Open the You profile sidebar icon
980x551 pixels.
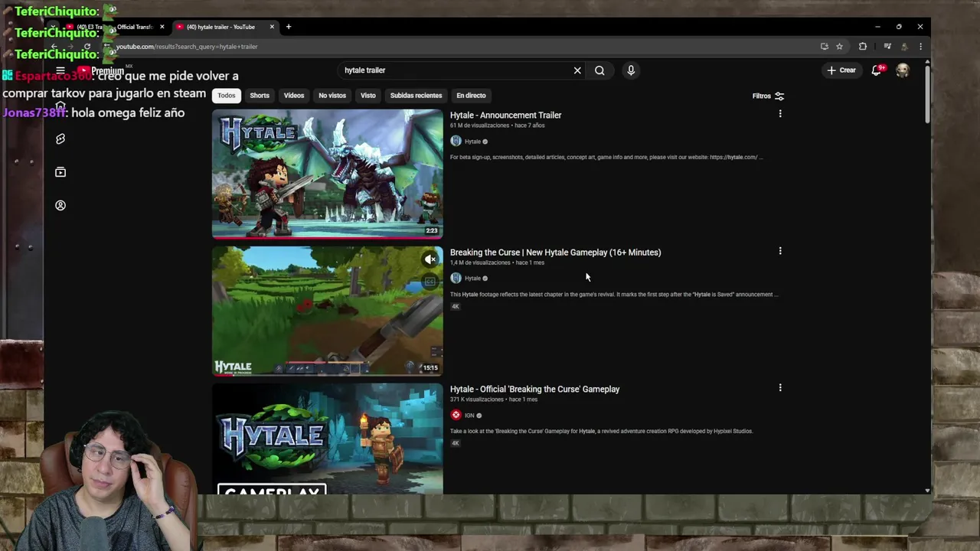[60, 205]
